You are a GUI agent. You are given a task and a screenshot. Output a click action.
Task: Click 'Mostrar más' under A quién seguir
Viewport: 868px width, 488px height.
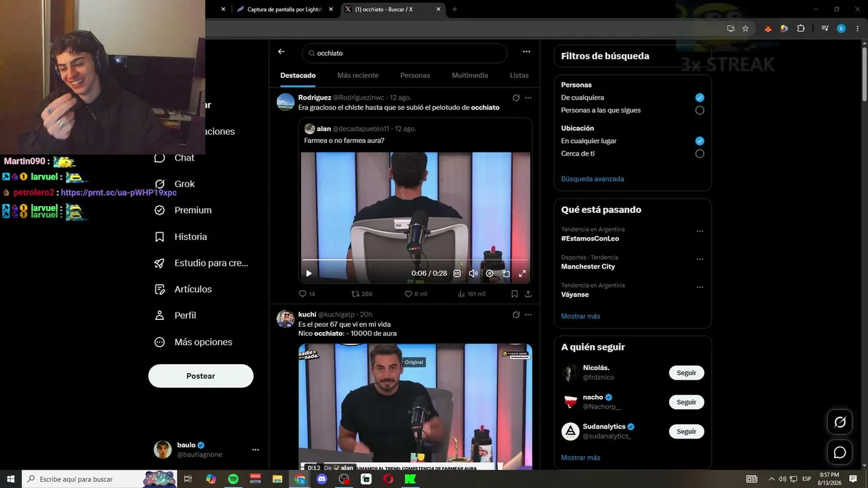(x=580, y=457)
